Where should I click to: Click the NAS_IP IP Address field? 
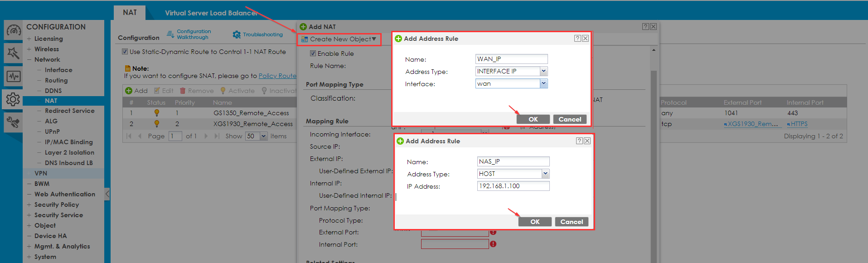[513, 186]
